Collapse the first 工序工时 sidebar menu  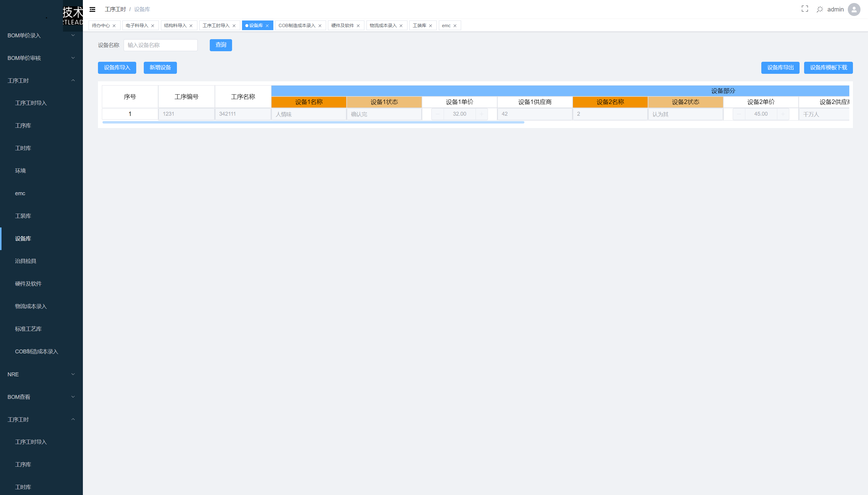point(41,80)
